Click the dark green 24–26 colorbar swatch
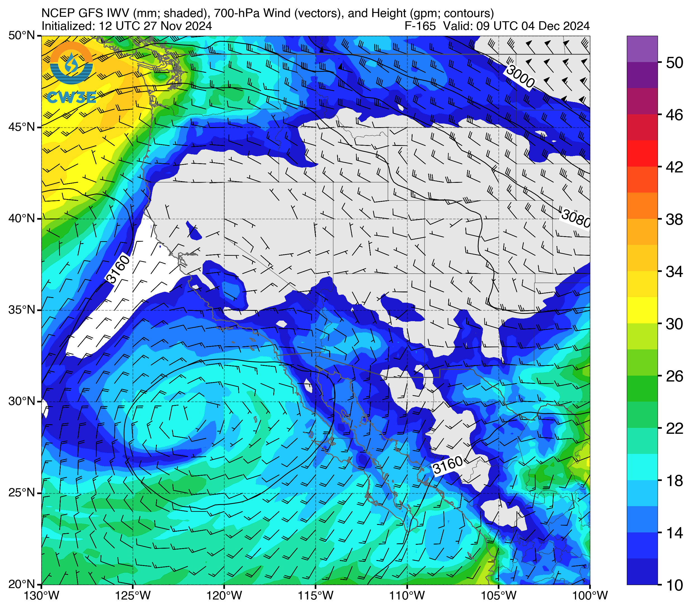Image resolution: width=692 pixels, height=616 pixels. (x=642, y=388)
